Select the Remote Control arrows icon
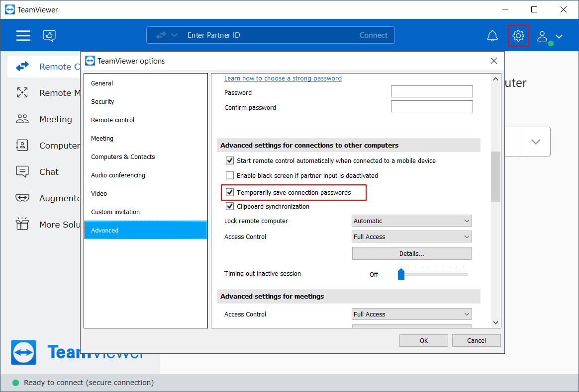 22,67
